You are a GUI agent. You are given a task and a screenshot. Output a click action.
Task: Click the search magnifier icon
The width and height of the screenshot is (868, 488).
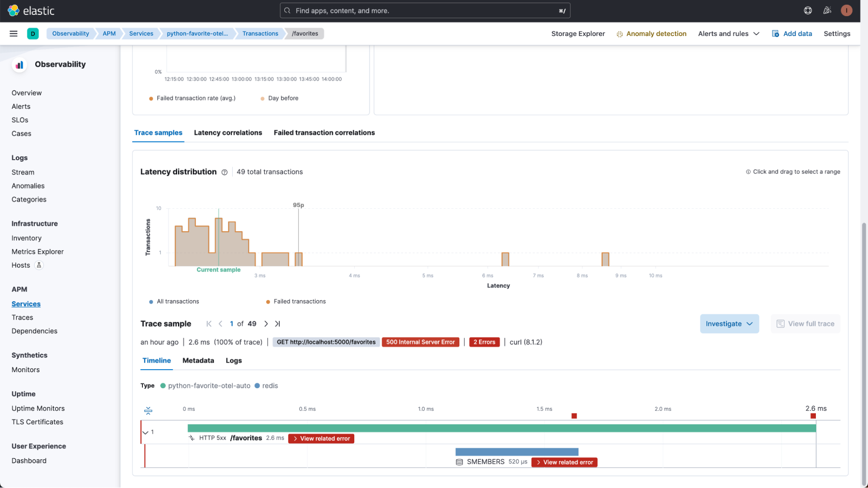[286, 11]
